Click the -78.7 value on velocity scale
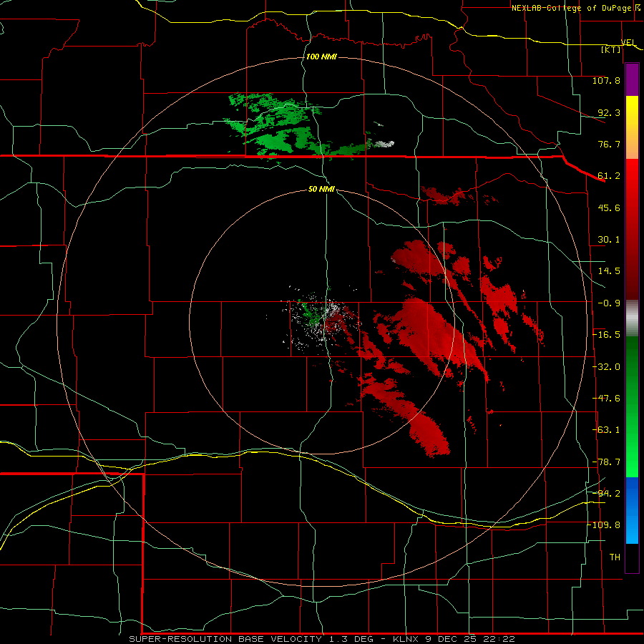This screenshot has height=644, width=644. pyautogui.click(x=606, y=462)
